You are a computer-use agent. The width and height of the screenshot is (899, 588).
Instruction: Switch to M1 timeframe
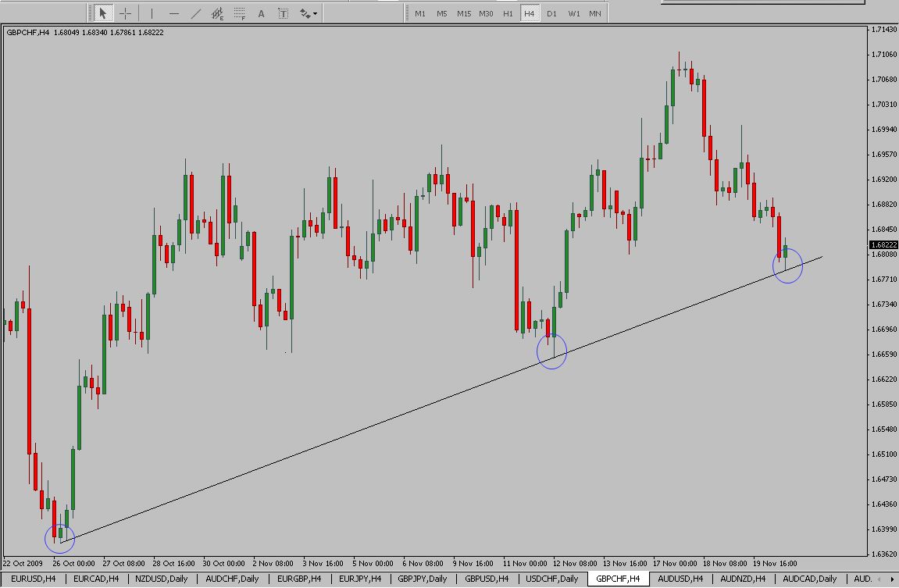pyautogui.click(x=420, y=13)
